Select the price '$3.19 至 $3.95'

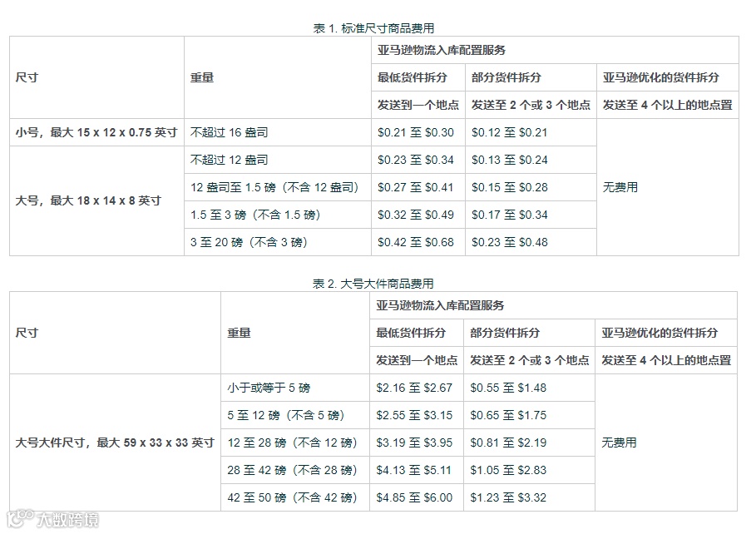pos(414,443)
